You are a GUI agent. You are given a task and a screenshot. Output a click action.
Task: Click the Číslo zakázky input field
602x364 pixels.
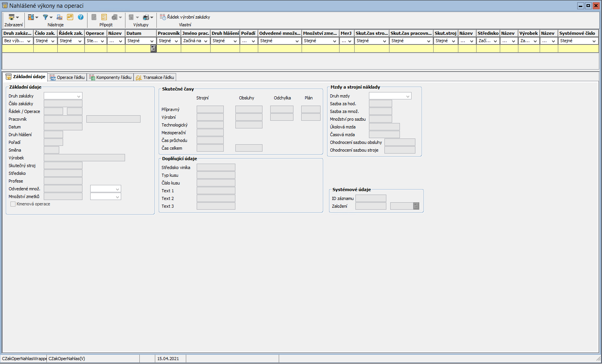pos(63,104)
